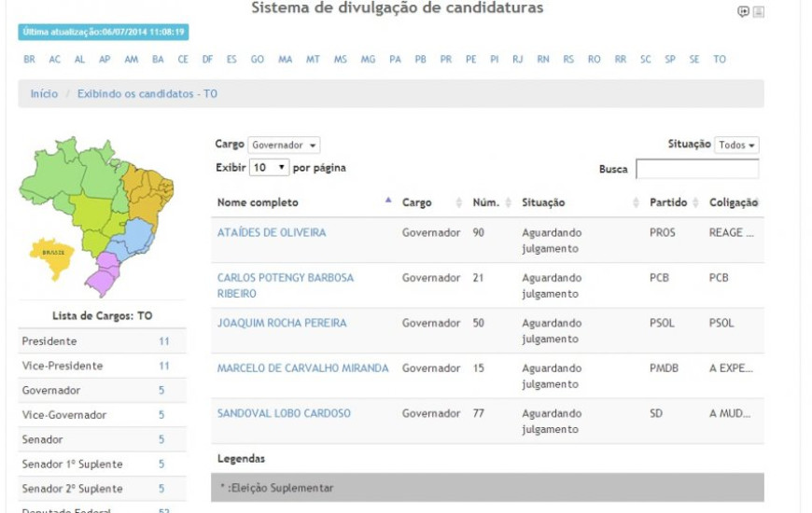Select the MA state link
This screenshot has height=513, width=812.
tap(286, 59)
